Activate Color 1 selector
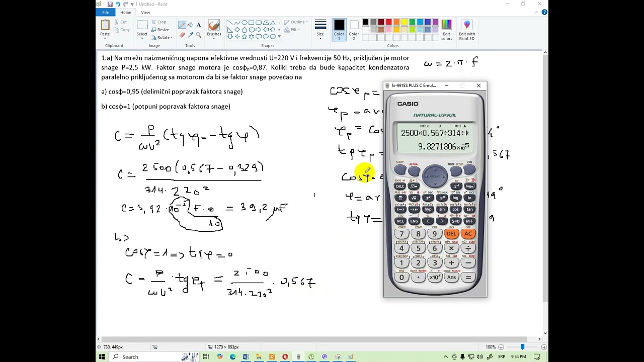This screenshot has width=644, height=362. coord(339,30)
